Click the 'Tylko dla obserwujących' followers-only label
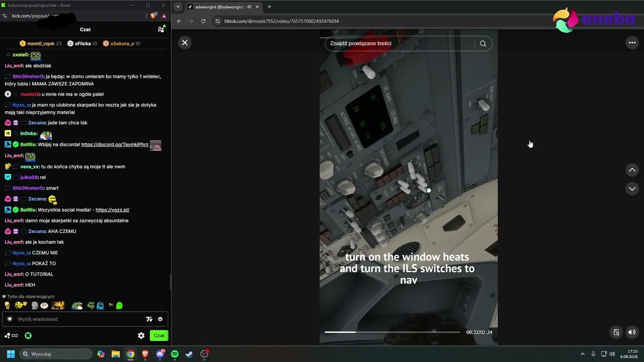 pos(28,297)
